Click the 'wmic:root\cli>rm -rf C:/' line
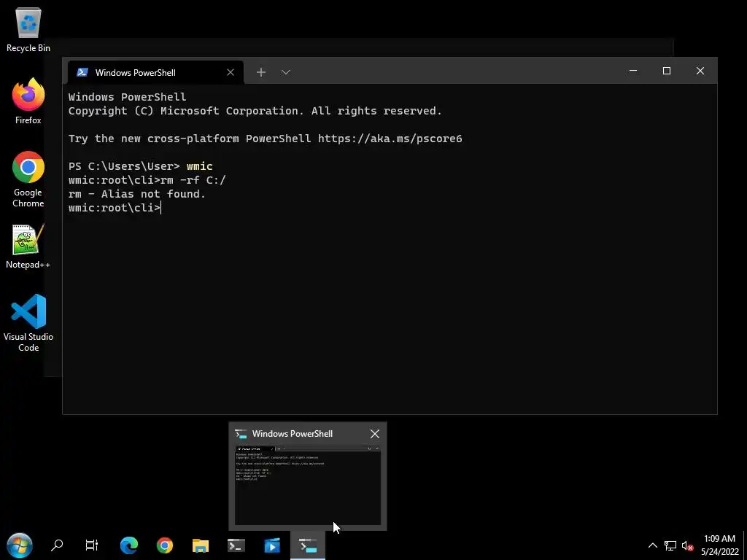The image size is (747, 560). point(147,180)
